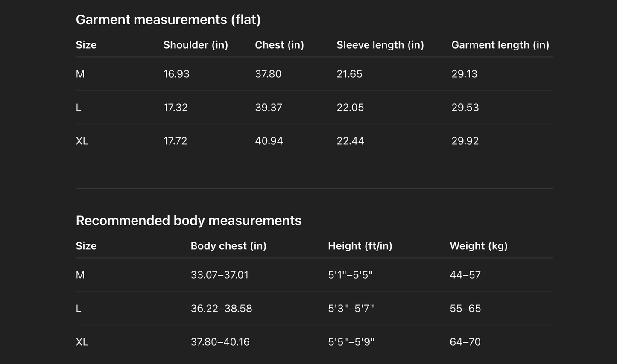Screen dimensions: 617x364
Task: Click the "Recommended body measurements" heading
Action: click(x=188, y=221)
